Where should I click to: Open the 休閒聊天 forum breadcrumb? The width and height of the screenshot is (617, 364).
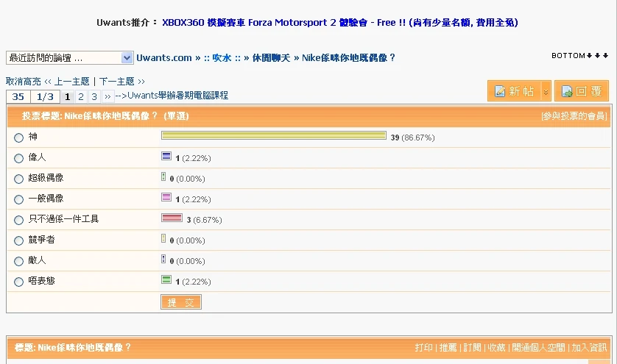pyautogui.click(x=269, y=57)
